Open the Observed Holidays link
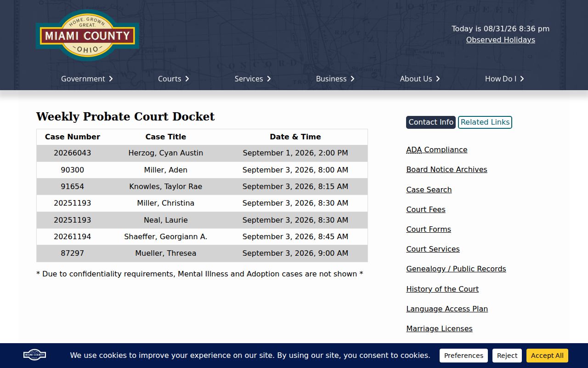The width and height of the screenshot is (588, 368). coord(501,40)
